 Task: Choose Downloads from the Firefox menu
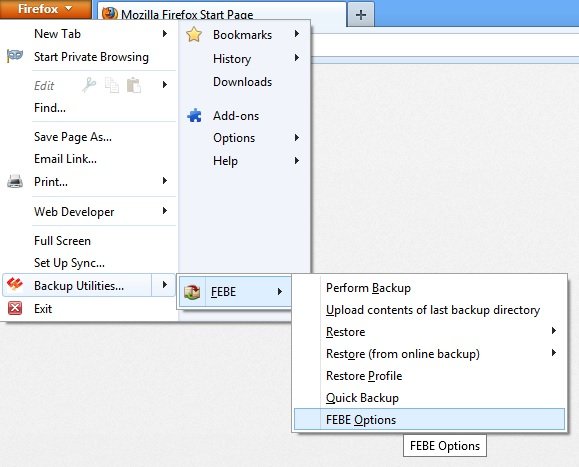243,82
